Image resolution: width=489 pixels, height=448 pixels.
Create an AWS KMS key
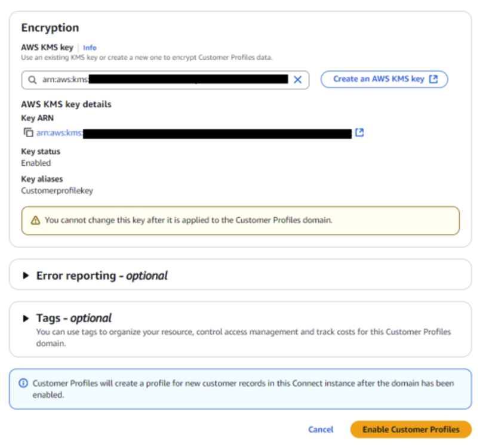tap(385, 79)
